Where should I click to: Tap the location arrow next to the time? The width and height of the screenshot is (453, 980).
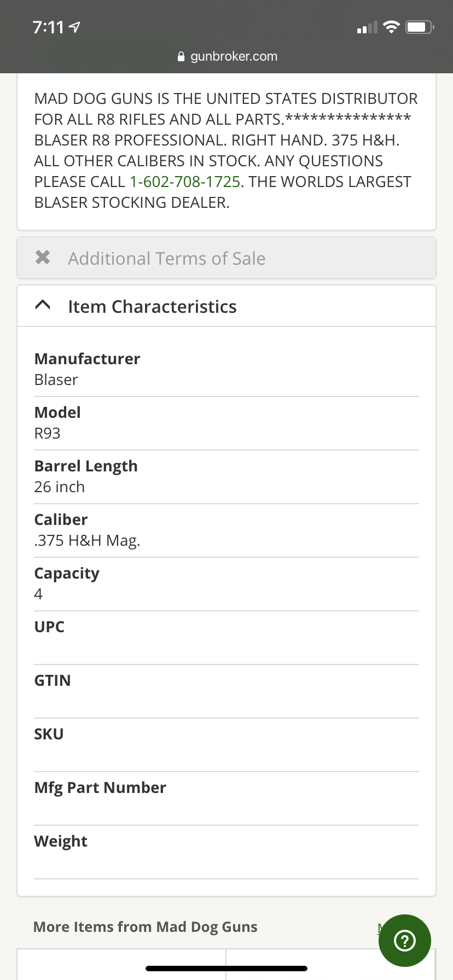(75, 27)
